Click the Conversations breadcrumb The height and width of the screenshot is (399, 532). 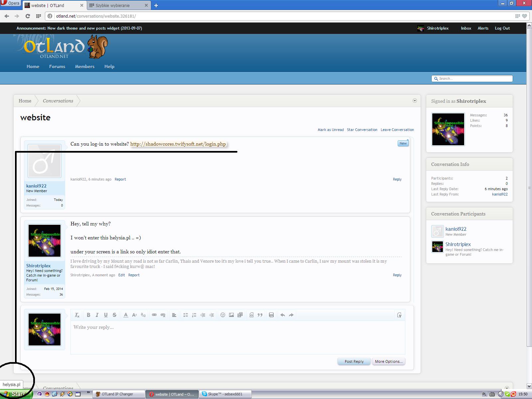pyautogui.click(x=58, y=101)
